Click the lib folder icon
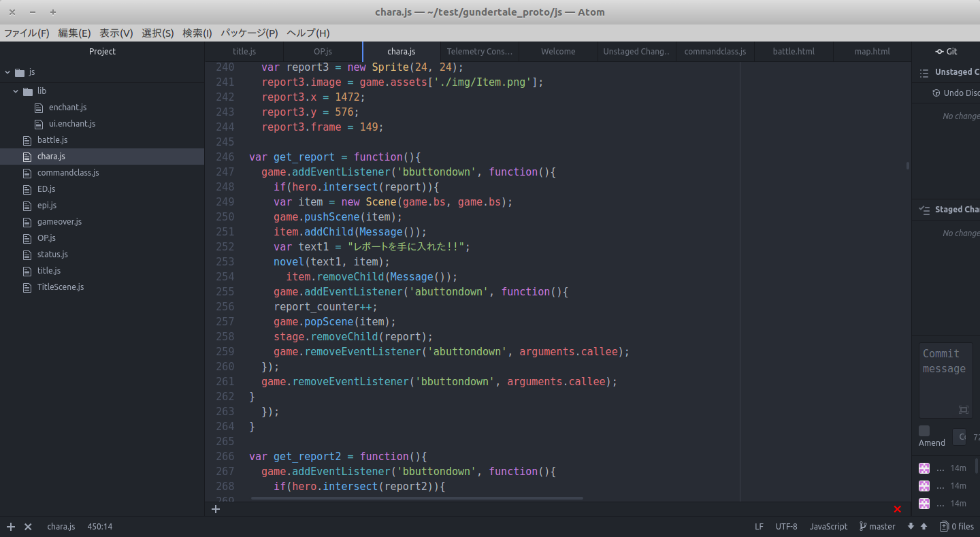The image size is (980, 537). pyautogui.click(x=27, y=91)
